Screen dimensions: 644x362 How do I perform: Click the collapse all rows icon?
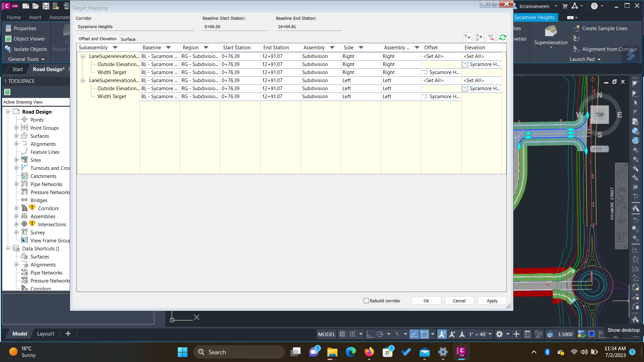479,38
